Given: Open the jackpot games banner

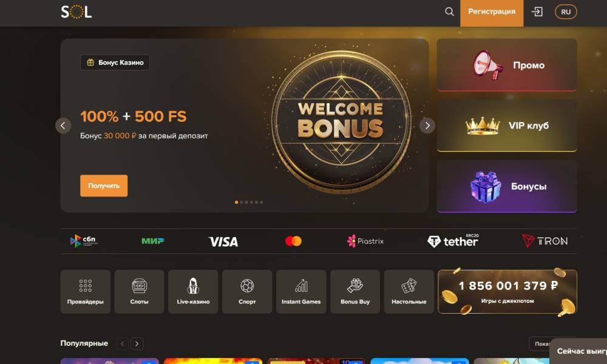Looking at the screenshot, I should [507, 292].
